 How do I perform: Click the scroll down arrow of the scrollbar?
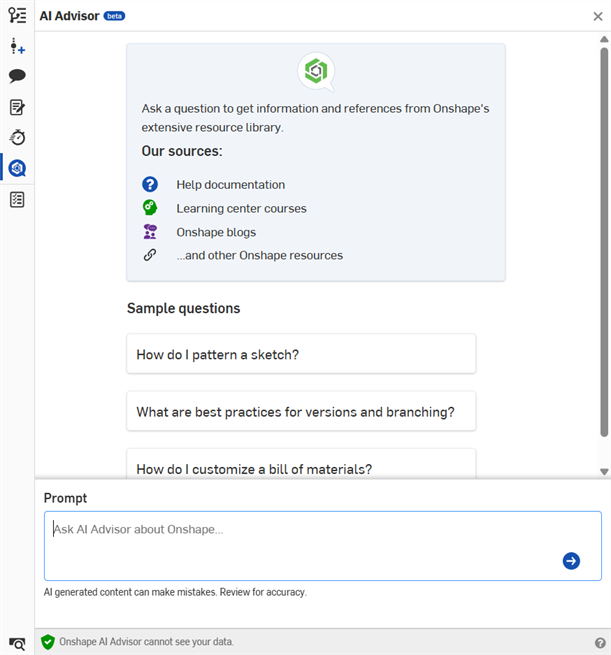[x=604, y=471]
